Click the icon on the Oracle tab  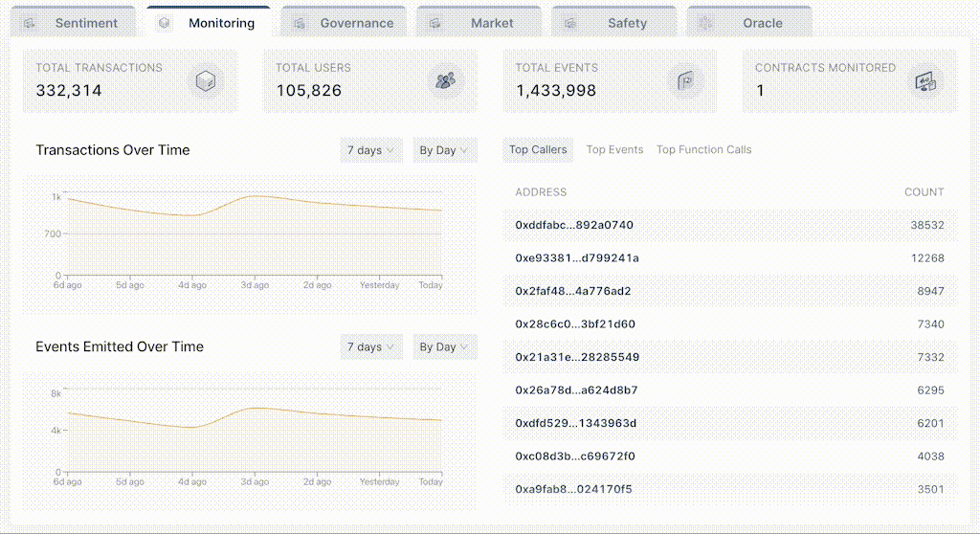pyautogui.click(x=705, y=23)
